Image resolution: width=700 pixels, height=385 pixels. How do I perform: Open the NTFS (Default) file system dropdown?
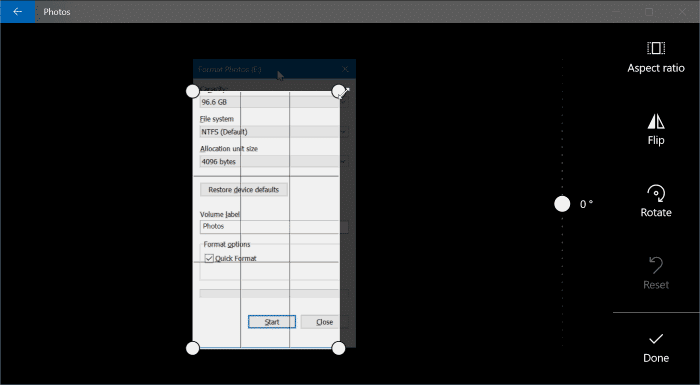tap(274, 132)
